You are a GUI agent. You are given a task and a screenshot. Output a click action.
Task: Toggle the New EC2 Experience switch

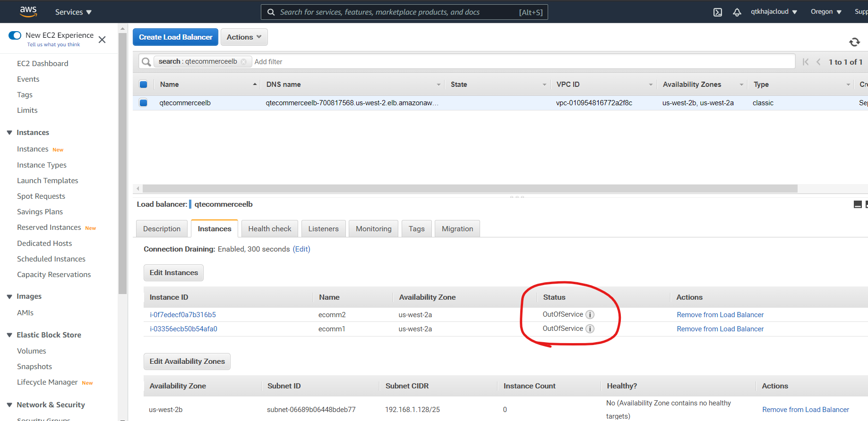click(15, 35)
